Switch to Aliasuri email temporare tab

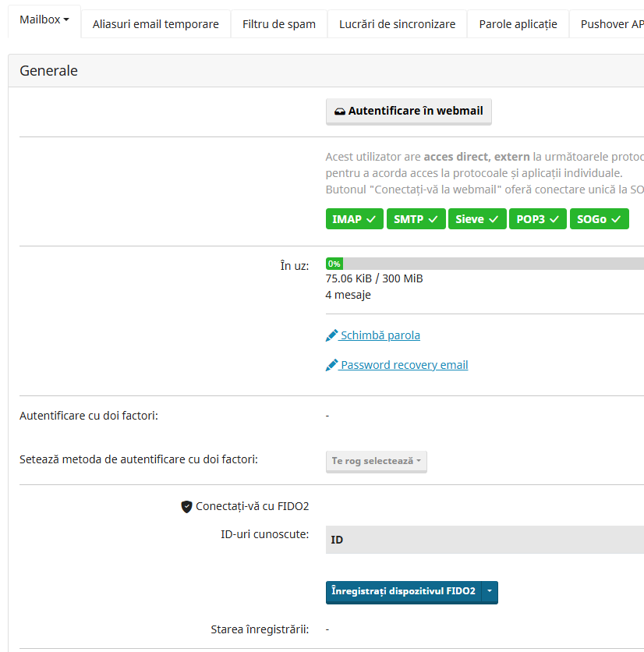tap(156, 24)
